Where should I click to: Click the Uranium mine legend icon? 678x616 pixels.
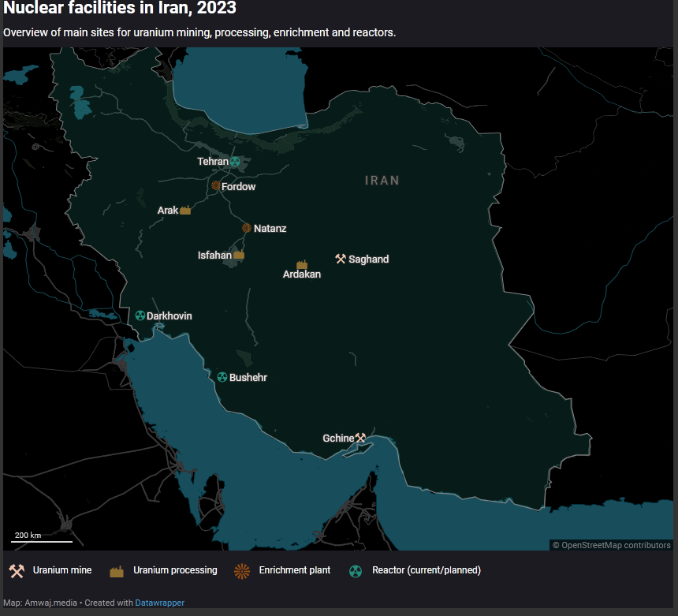17,570
